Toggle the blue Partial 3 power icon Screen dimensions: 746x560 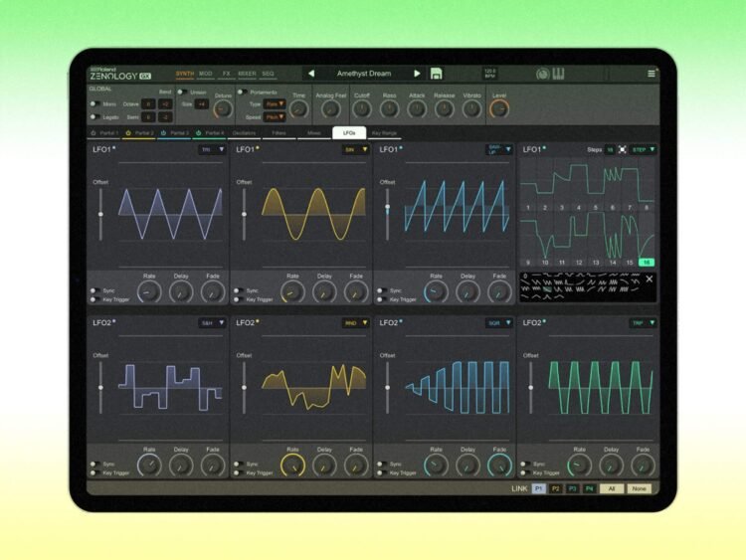pos(163,133)
